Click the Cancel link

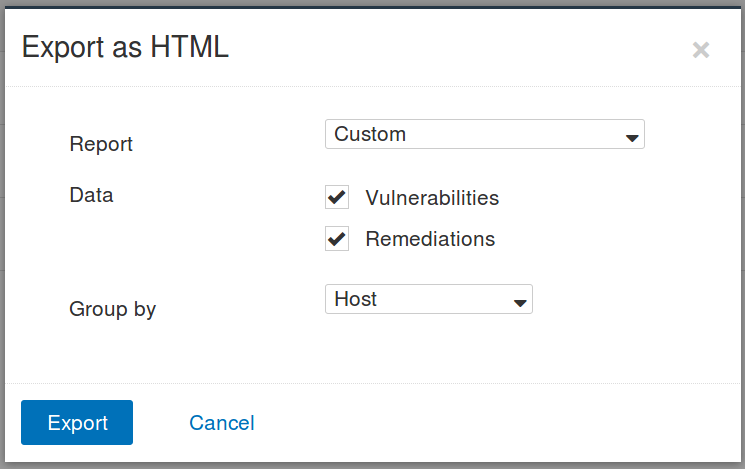[222, 423]
